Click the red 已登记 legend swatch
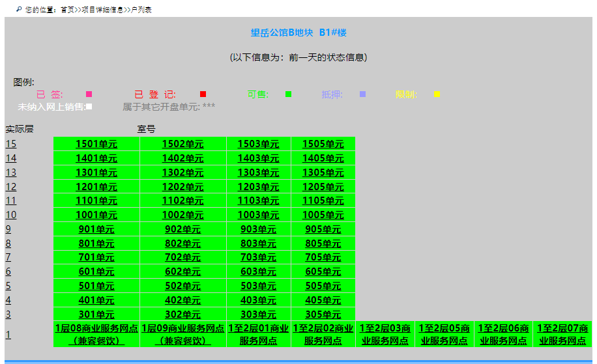 (203, 94)
